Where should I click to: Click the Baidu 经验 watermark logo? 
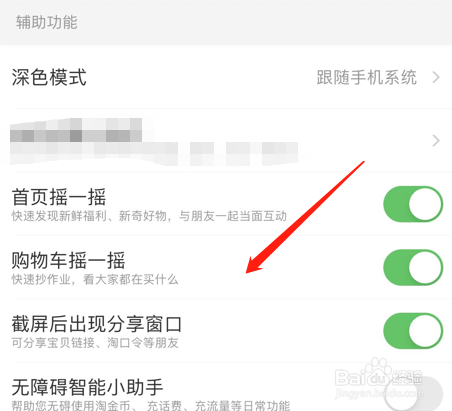[x=379, y=378]
